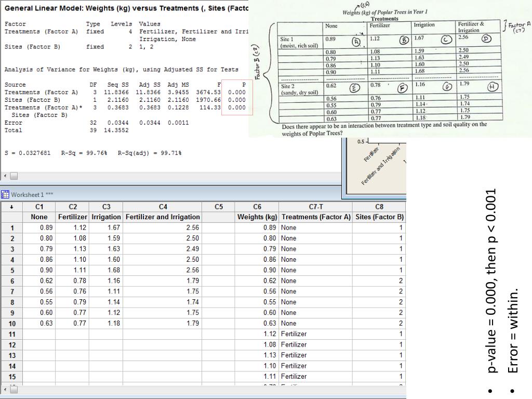Viewport: 532px width, 399px height.
Task: Click the worksheet bottom left scroll arrow
Action: coord(5,390)
